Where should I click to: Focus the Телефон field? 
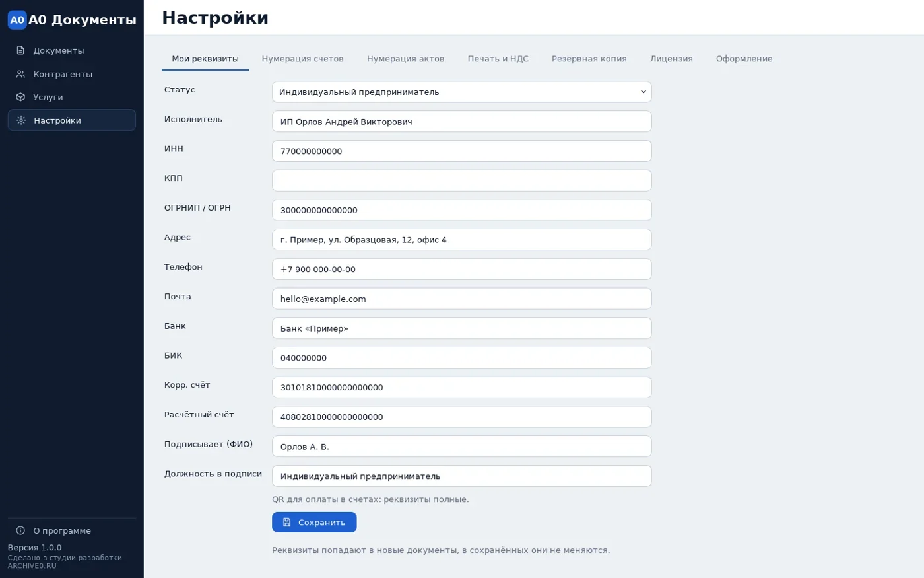[462, 269]
